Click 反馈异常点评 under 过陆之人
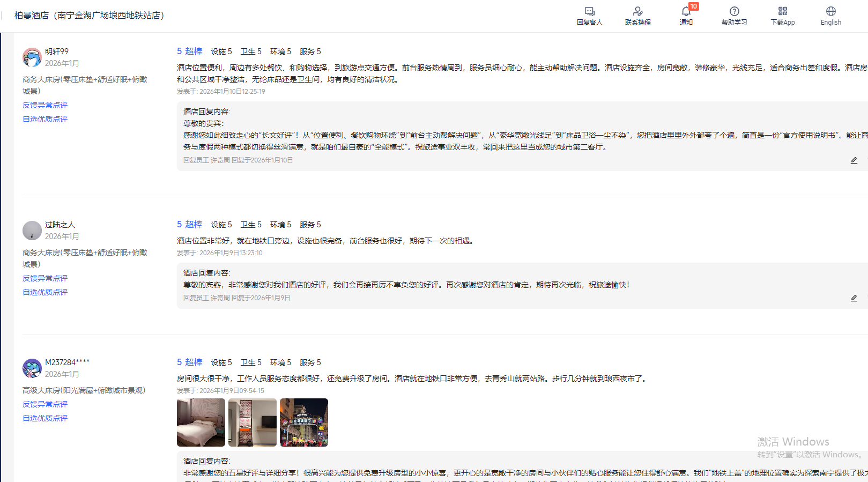 click(45, 278)
